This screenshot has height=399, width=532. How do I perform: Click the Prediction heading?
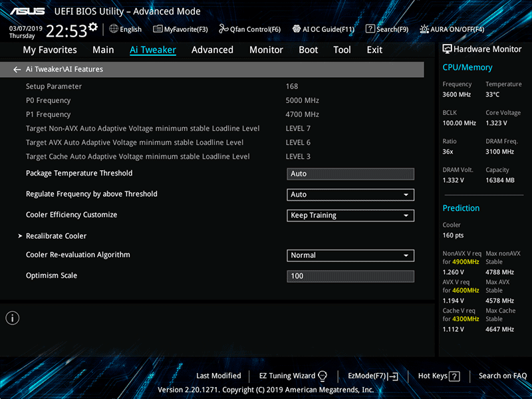tap(461, 208)
